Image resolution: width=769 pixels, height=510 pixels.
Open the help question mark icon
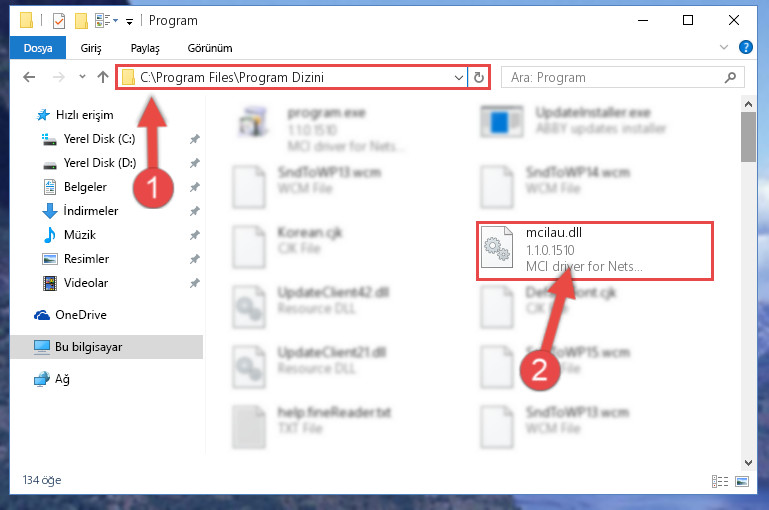745,48
